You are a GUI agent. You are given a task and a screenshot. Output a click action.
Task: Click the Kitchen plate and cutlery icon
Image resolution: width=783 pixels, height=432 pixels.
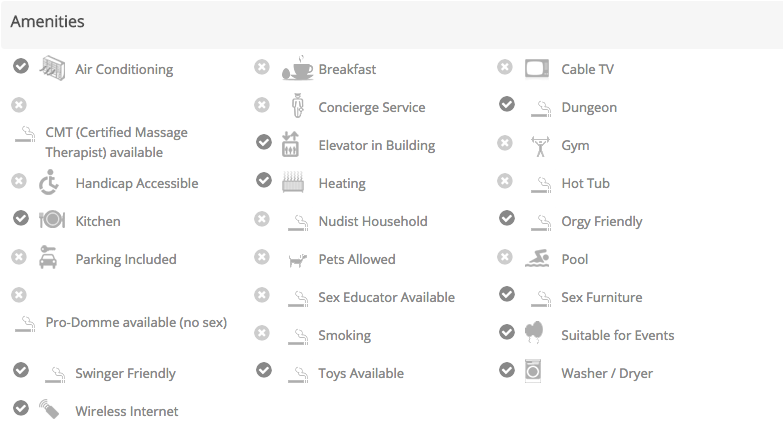[x=51, y=220]
